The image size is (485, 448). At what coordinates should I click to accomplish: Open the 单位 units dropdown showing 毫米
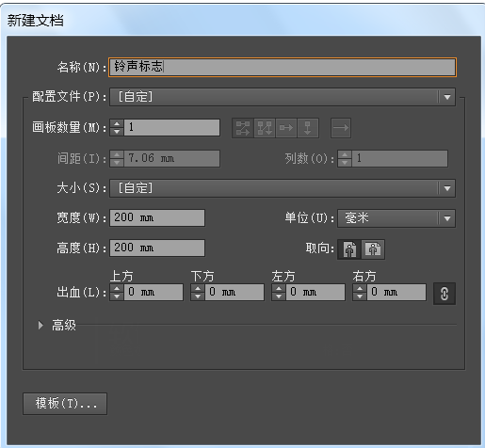(396, 218)
